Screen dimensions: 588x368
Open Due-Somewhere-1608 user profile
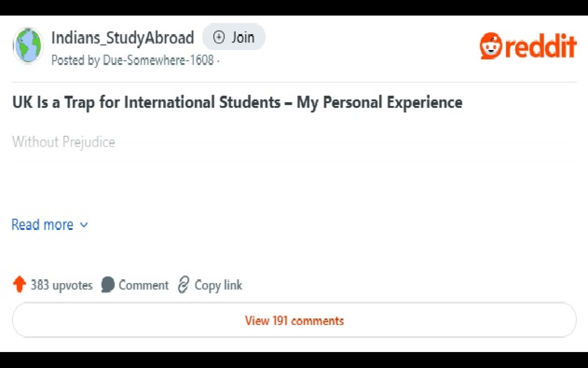[x=158, y=60]
